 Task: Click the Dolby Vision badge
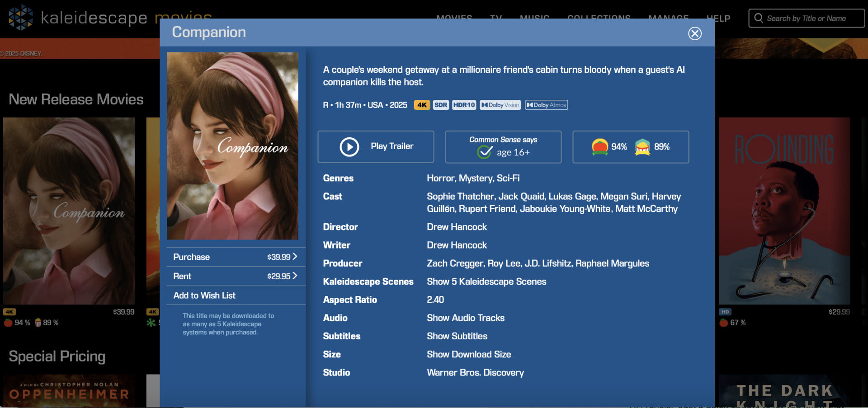(x=500, y=105)
